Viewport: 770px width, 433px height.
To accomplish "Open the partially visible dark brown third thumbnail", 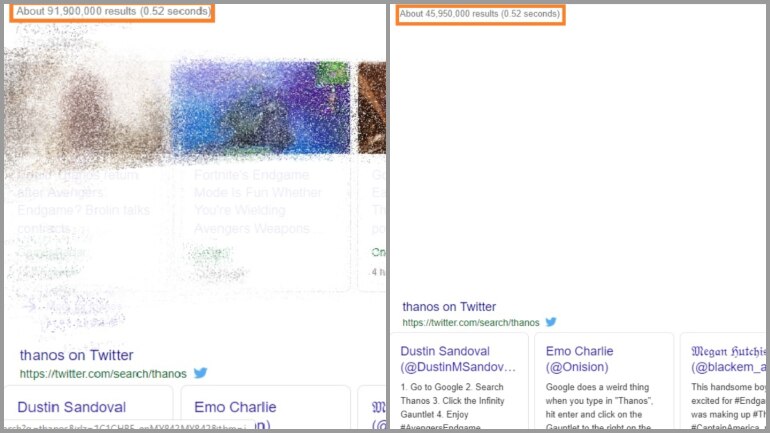I will (372, 108).
